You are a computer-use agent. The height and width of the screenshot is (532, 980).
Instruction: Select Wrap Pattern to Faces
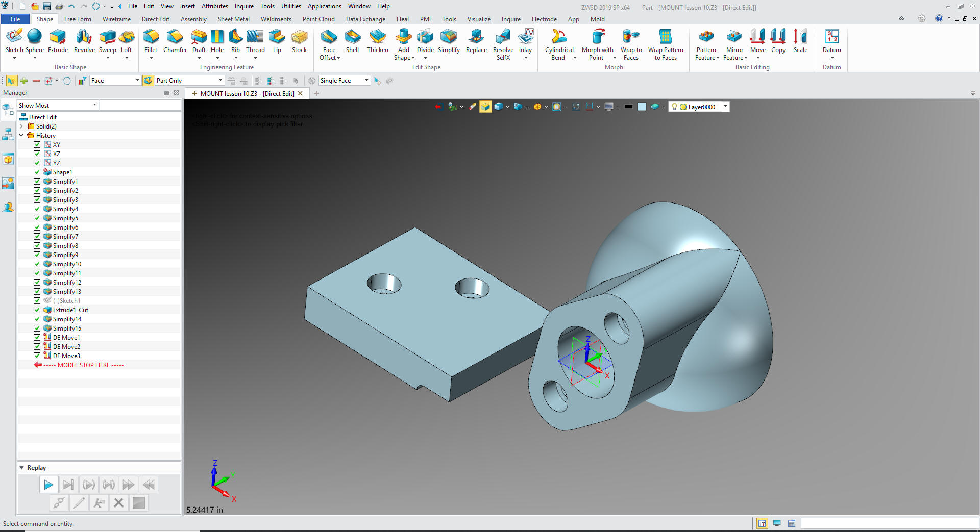coord(666,44)
